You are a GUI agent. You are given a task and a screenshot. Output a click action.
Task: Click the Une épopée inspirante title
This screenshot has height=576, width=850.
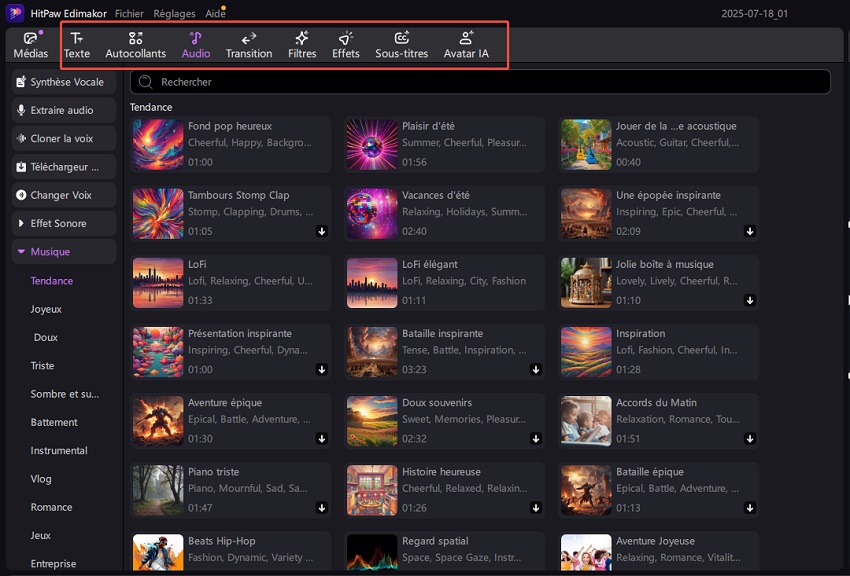tap(668, 195)
